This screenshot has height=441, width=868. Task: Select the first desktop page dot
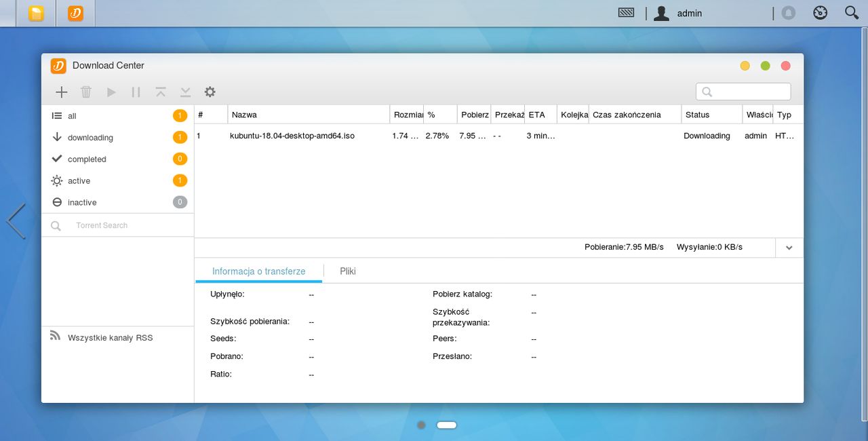tap(421, 425)
